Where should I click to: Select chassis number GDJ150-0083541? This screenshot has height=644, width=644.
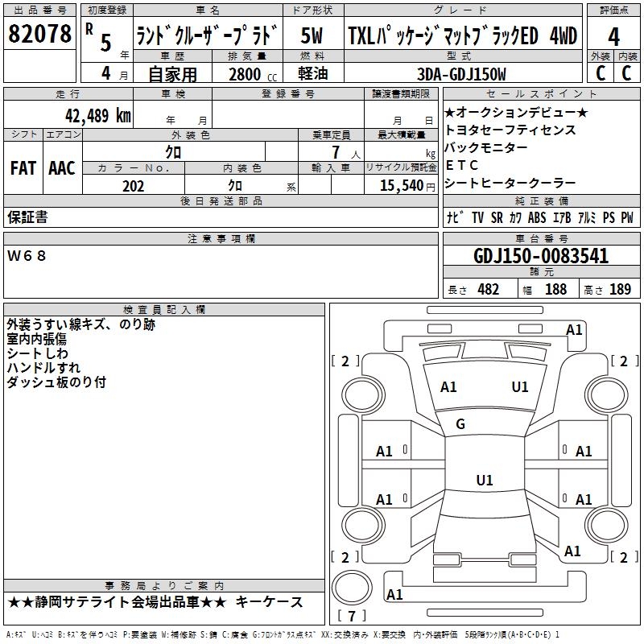pyautogui.click(x=540, y=257)
